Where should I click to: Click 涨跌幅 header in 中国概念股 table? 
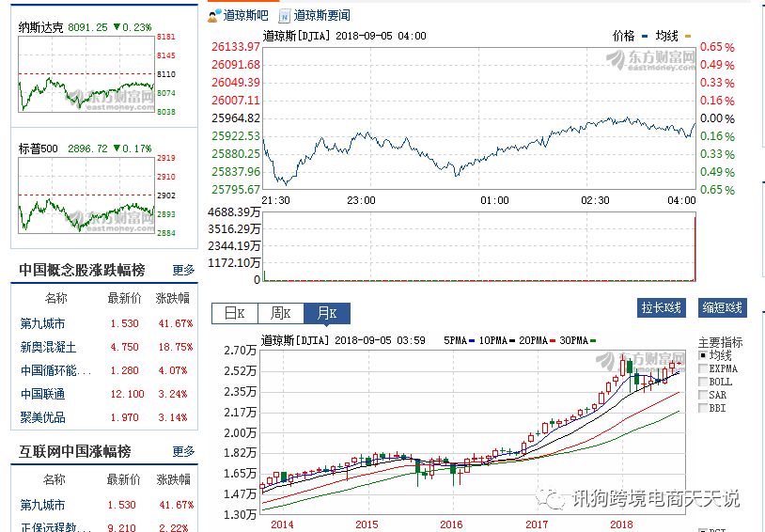173,298
